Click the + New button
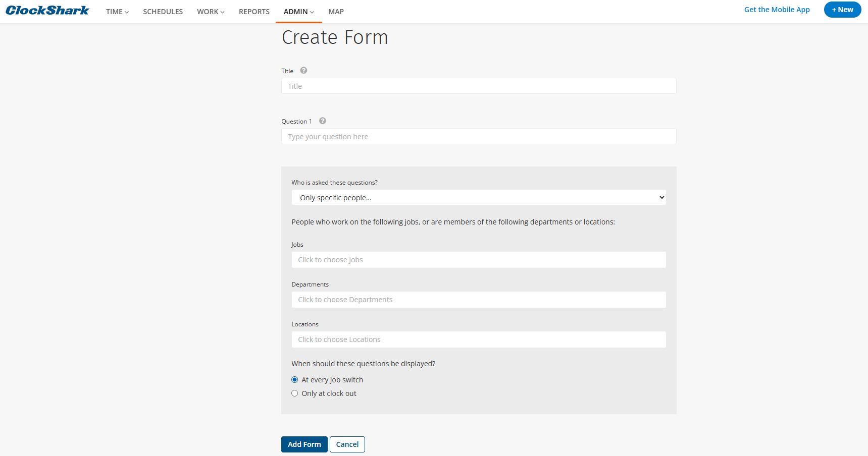Image resolution: width=868 pixels, height=456 pixels. [x=842, y=10]
